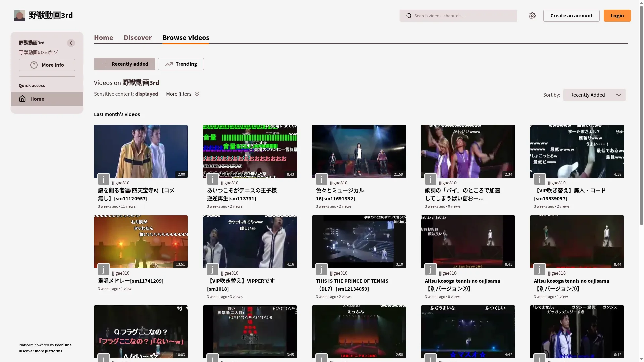Open the Sort by Recently Added dropdown
644x362 pixels.
[594, 95]
